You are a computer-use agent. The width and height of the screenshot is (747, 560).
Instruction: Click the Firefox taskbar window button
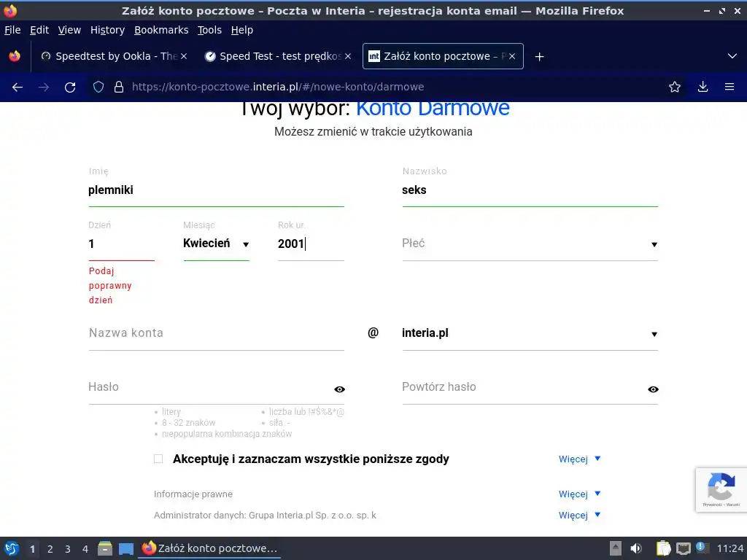pyautogui.click(x=209, y=548)
